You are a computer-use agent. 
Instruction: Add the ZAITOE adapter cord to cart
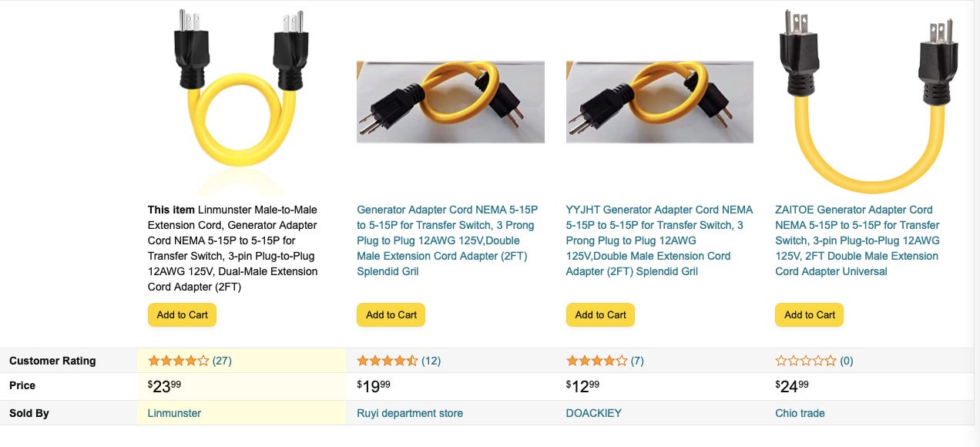point(809,314)
